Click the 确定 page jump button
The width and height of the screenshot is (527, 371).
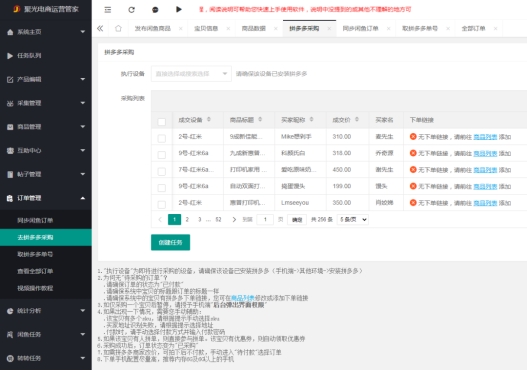[297, 220]
